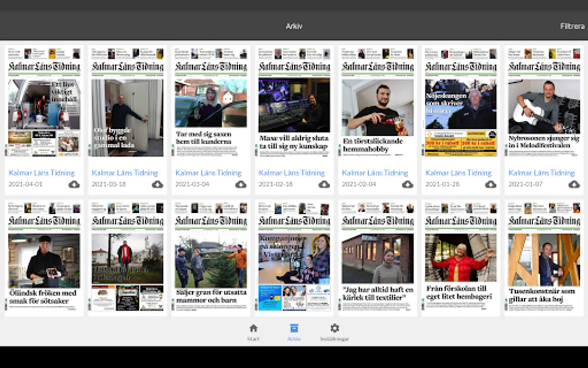Click the Arkiv header title
Viewport: 588px width, 368px height.
point(294,26)
